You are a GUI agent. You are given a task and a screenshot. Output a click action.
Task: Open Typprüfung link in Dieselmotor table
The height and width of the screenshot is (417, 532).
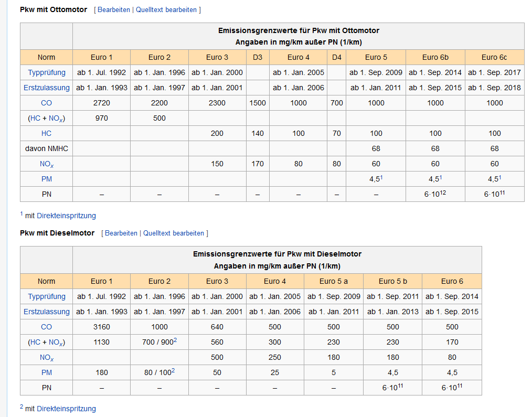click(47, 296)
